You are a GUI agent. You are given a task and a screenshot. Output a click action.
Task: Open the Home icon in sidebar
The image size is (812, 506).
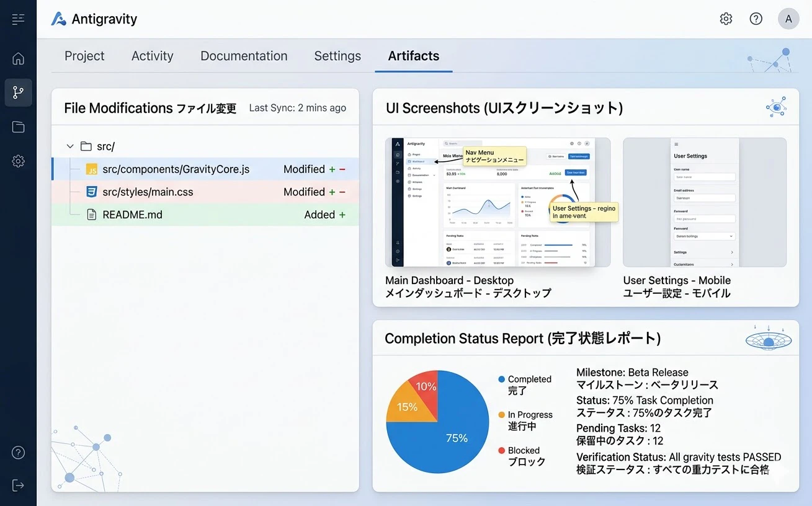pos(18,59)
